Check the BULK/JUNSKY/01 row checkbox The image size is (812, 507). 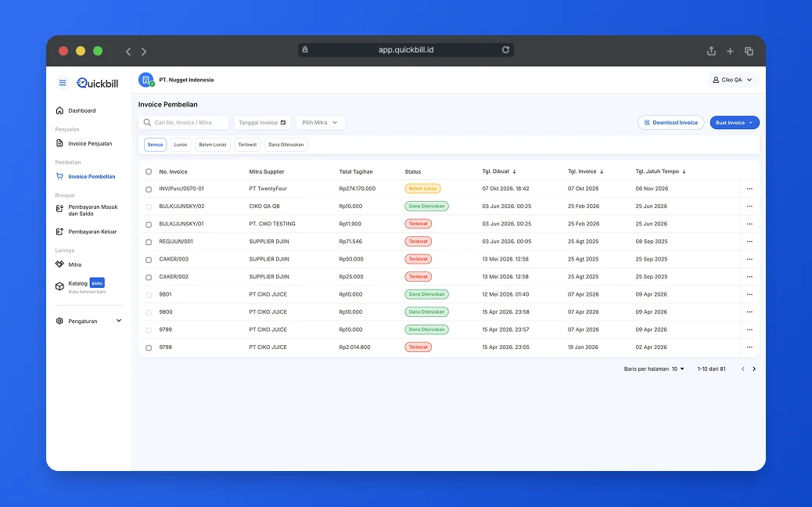(x=149, y=225)
